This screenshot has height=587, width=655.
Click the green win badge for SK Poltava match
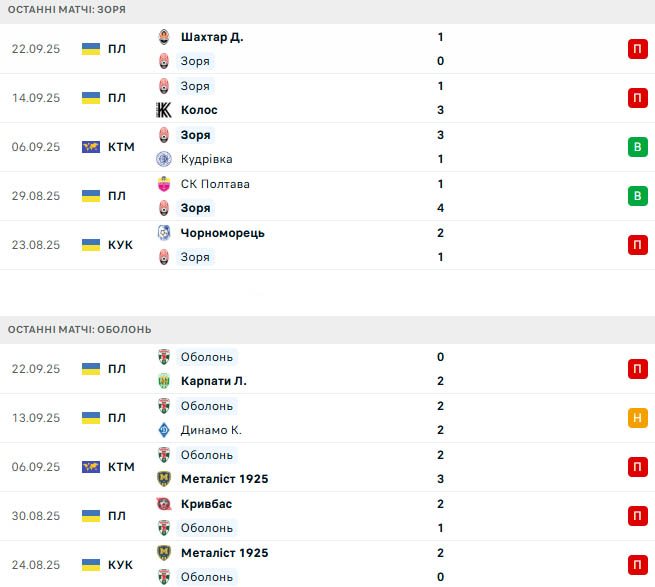(x=637, y=196)
